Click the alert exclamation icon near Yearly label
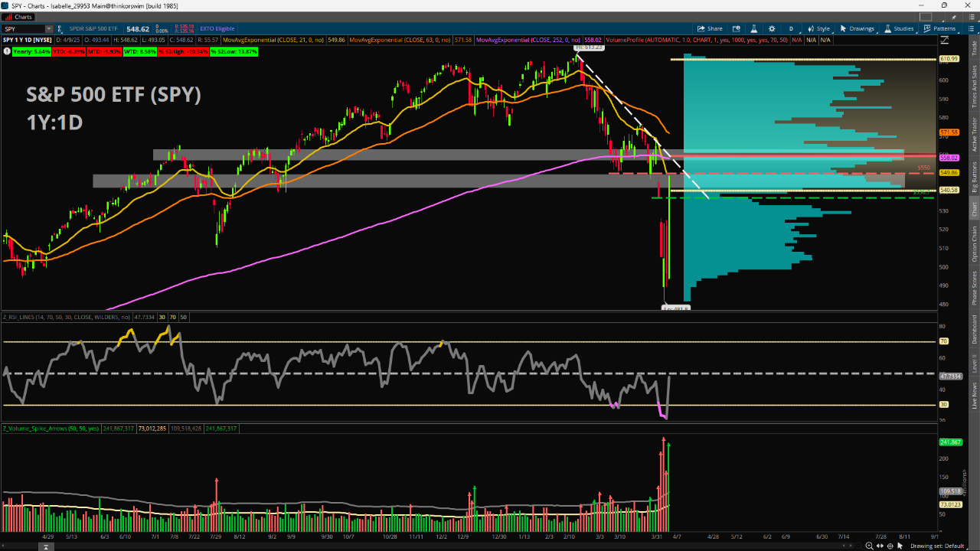This screenshot has width=980, height=551. [7, 51]
